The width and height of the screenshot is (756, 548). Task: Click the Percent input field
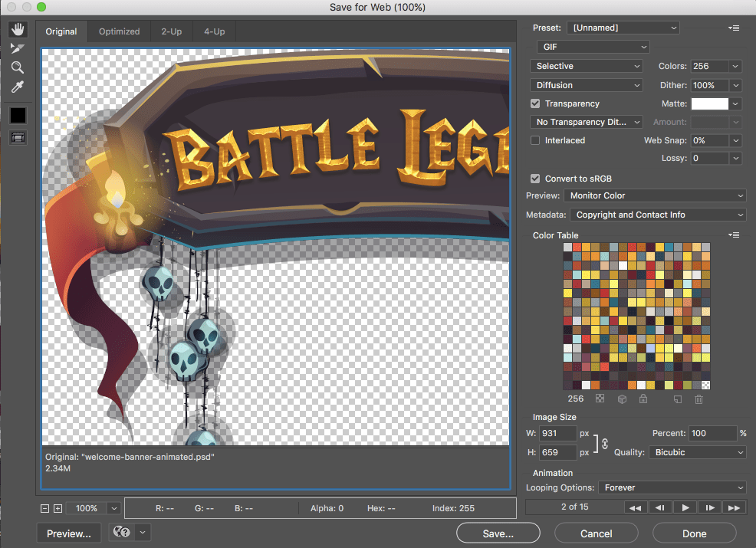pyautogui.click(x=712, y=433)
